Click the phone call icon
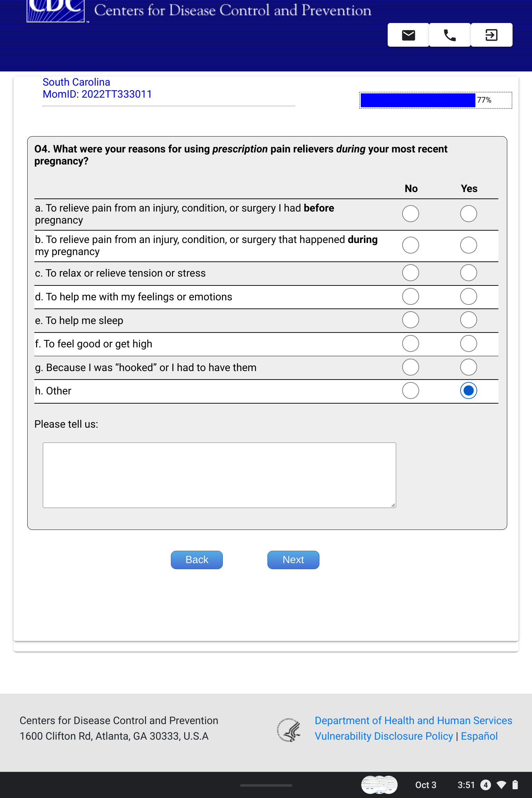The image size is (532, 798). click(450, 35)
